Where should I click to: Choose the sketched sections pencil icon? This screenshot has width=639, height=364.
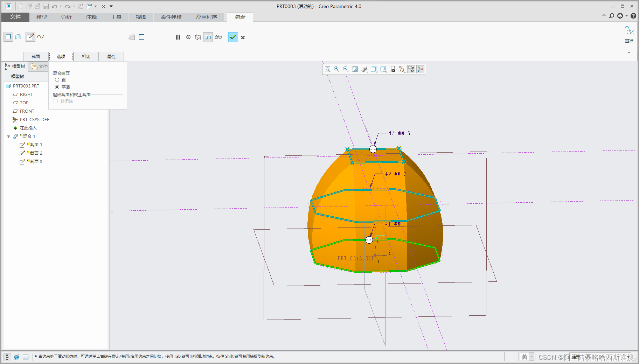coord(30,37)
